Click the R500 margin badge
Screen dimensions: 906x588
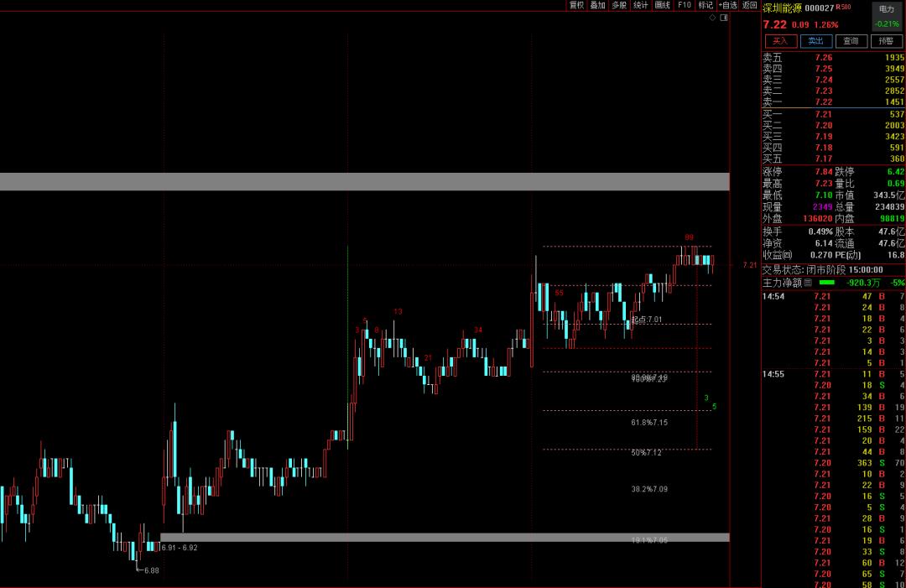[843, 8]
